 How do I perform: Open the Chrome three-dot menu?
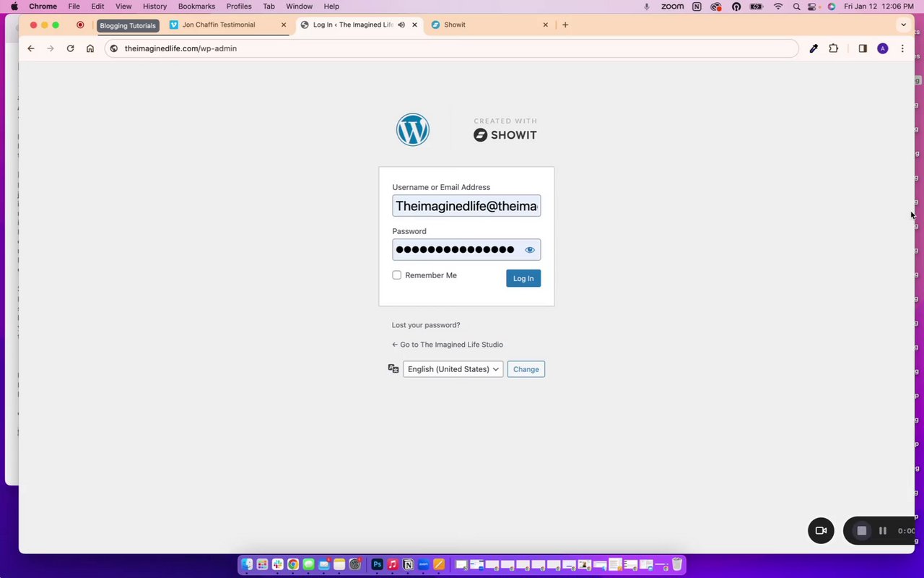(x=902, y=48)
